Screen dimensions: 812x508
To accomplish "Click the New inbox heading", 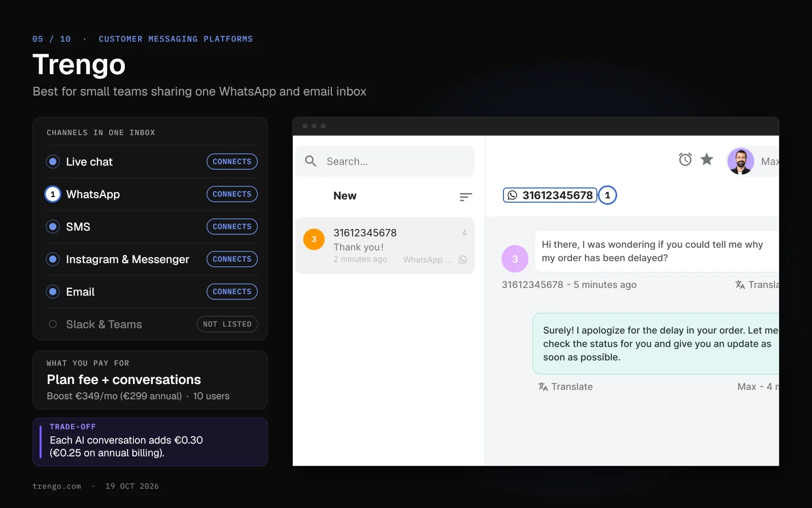I will (x=345, y=196).
